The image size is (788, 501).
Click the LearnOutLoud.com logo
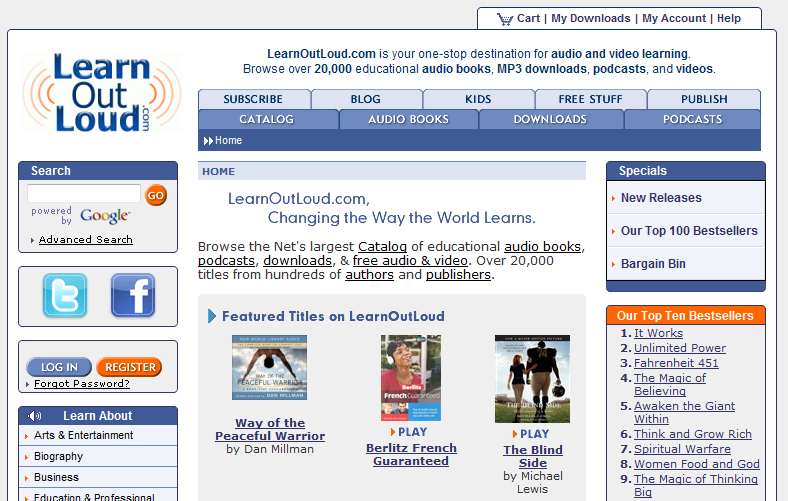tap(102, 92)
